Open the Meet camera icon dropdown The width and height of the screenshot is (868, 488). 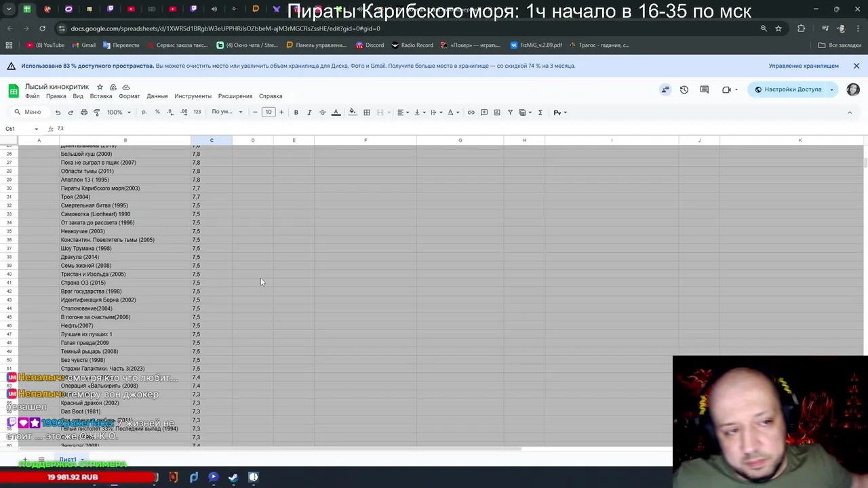pos(730,89)
